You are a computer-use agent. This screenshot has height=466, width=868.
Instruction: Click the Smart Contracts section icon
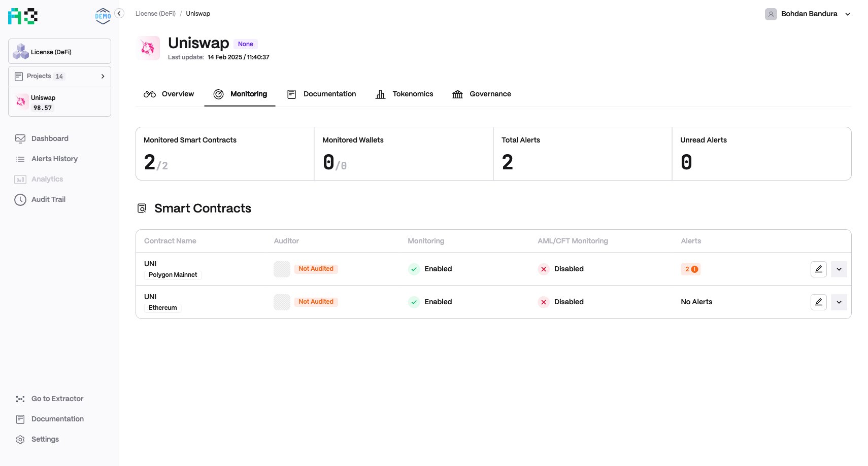(x=142, y=208)
